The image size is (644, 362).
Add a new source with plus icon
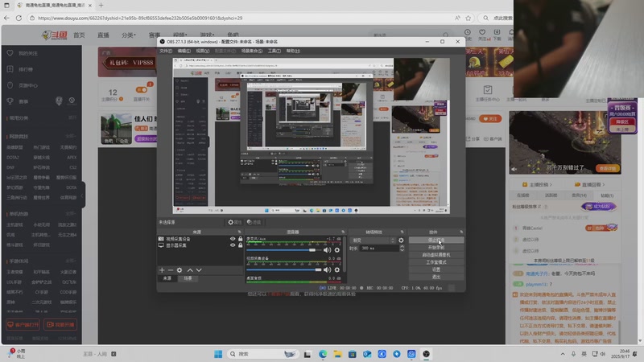[x=162, y=270]
